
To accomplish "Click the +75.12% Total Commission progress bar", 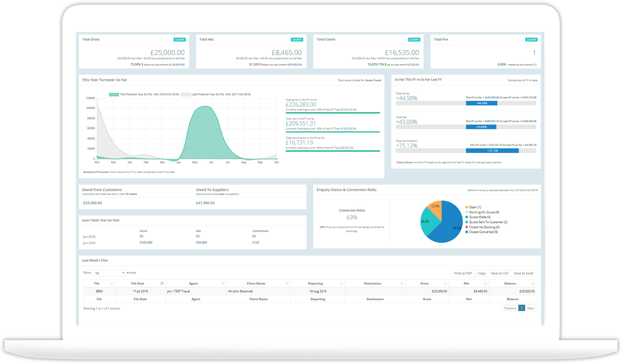I will point(492,151).
